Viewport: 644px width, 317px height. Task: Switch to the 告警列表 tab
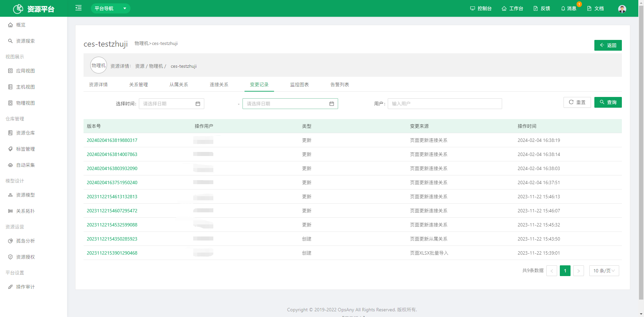[340, 85]
